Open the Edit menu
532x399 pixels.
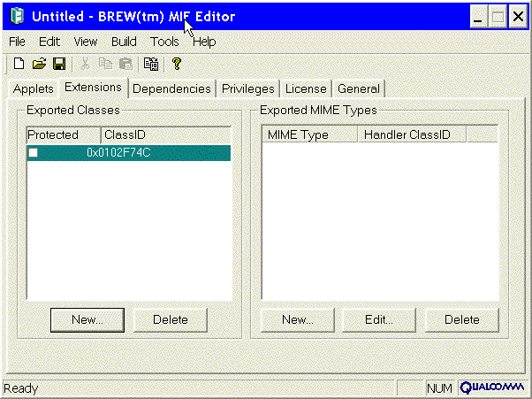pos(49,42)
